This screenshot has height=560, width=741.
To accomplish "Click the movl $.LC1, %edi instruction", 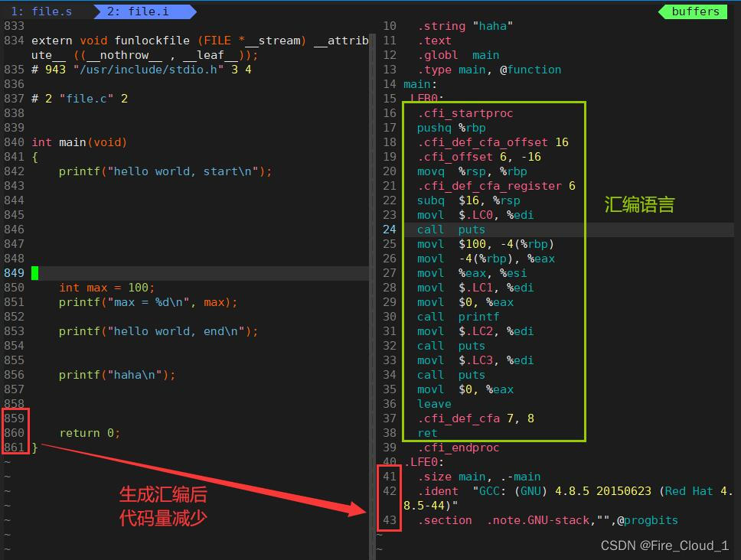I will point(475,288).
